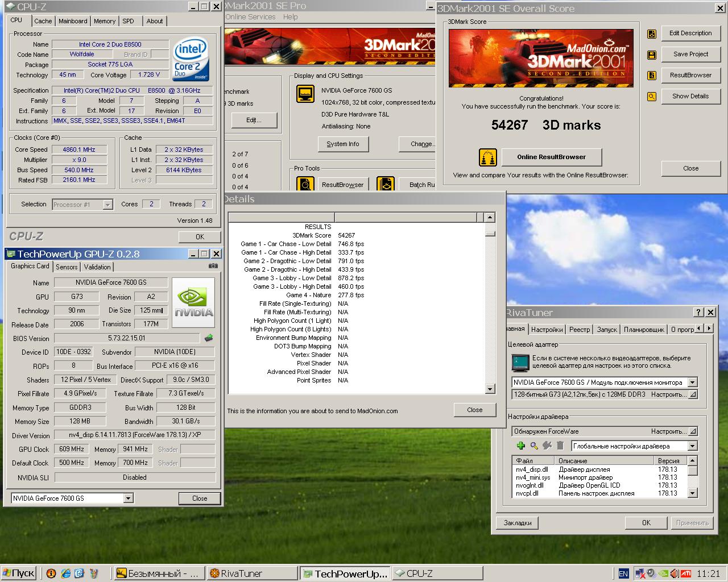
Task: Click the Файл column header in RivaTuner
Action: (533, 461)
